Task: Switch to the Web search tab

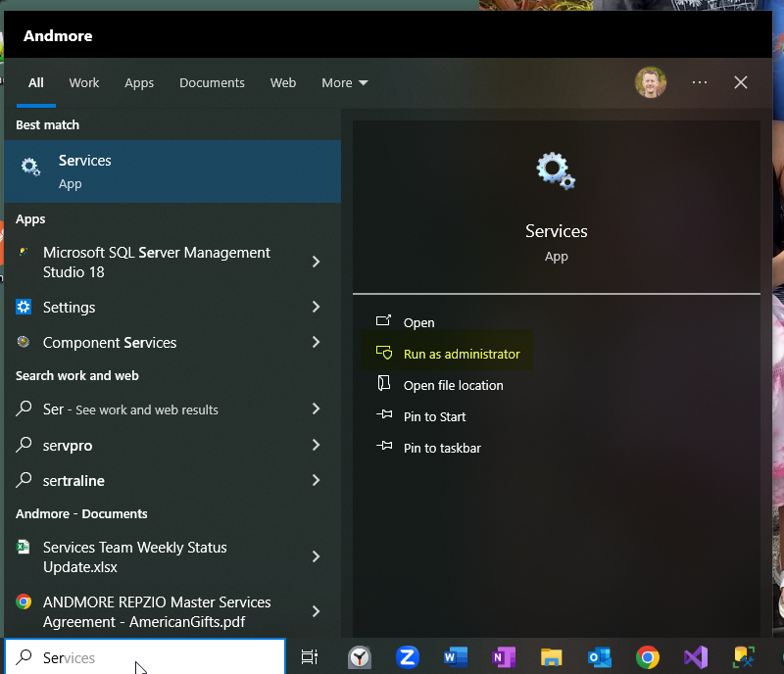Action: pyautogui.click(x=283, y=83)
